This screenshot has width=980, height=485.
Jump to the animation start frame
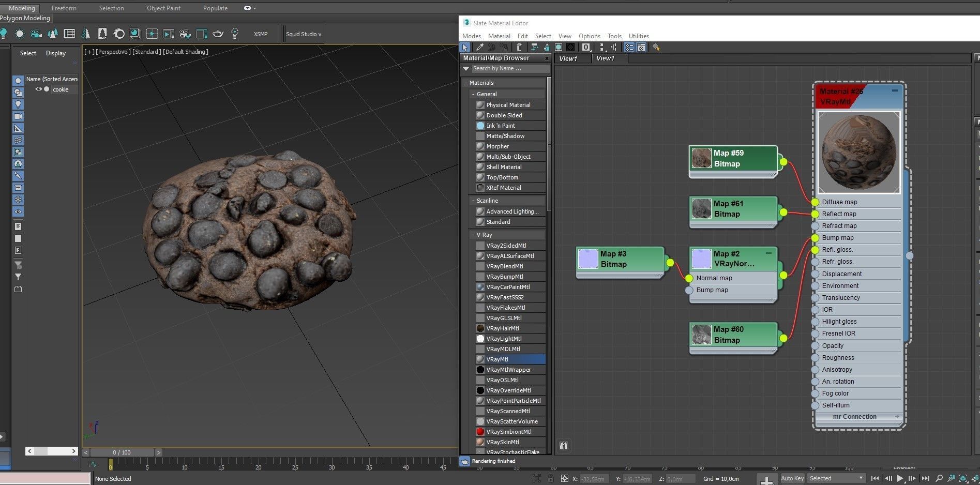coord(875,478)
